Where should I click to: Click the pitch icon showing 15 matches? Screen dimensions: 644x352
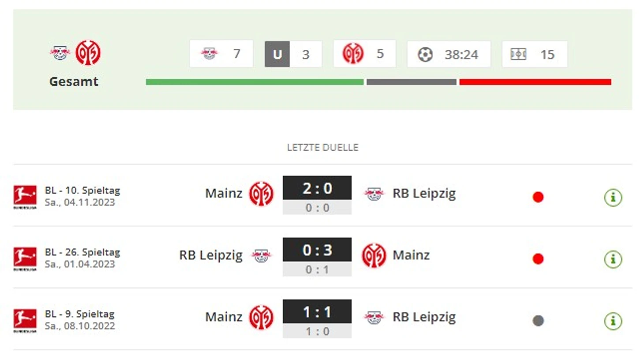tap(518, 54)
